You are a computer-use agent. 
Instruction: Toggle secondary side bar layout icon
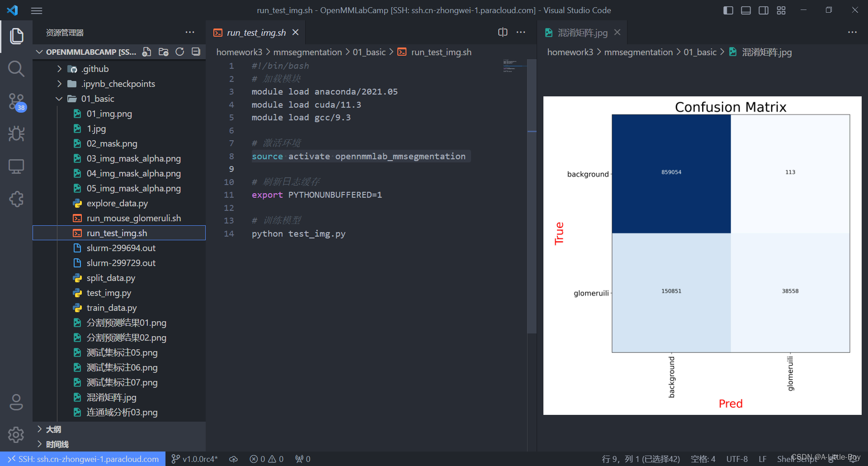pos(764,10)
